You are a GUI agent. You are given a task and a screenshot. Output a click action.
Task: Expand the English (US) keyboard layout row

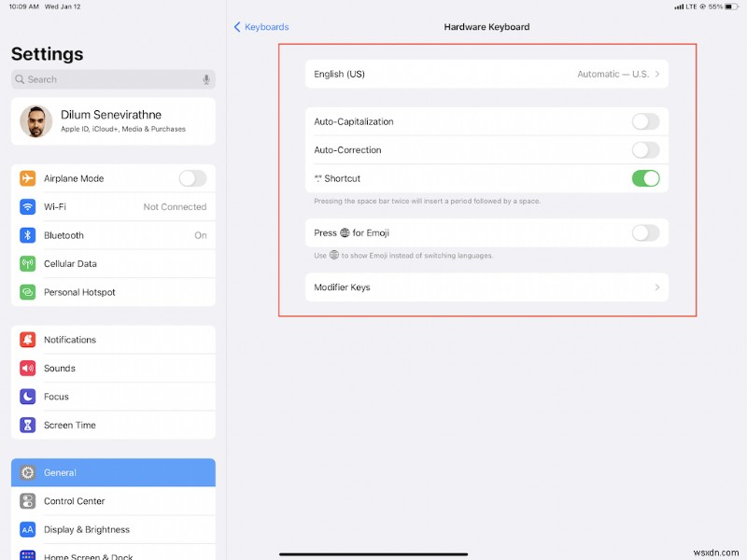click(x=486, y=74)
